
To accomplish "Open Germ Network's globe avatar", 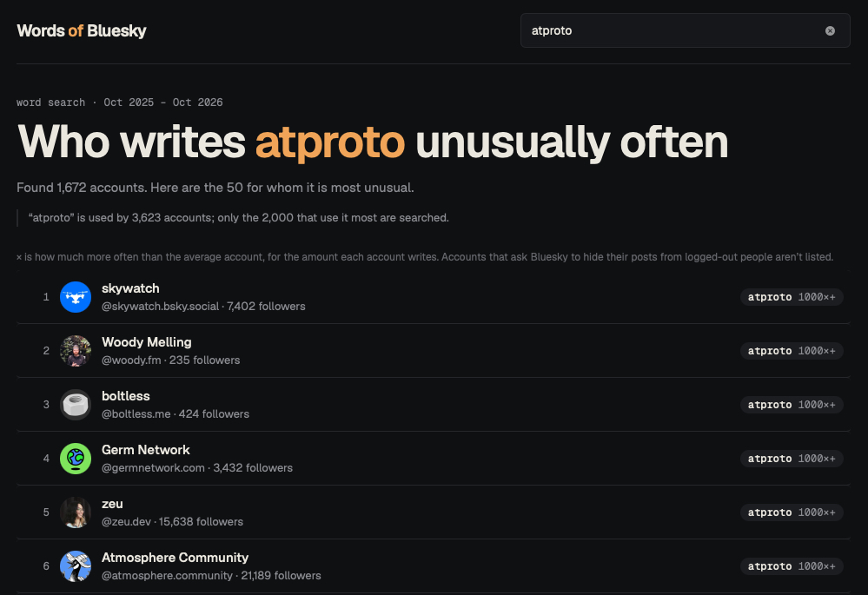I will pyautogui.click(x=76, y=459).
